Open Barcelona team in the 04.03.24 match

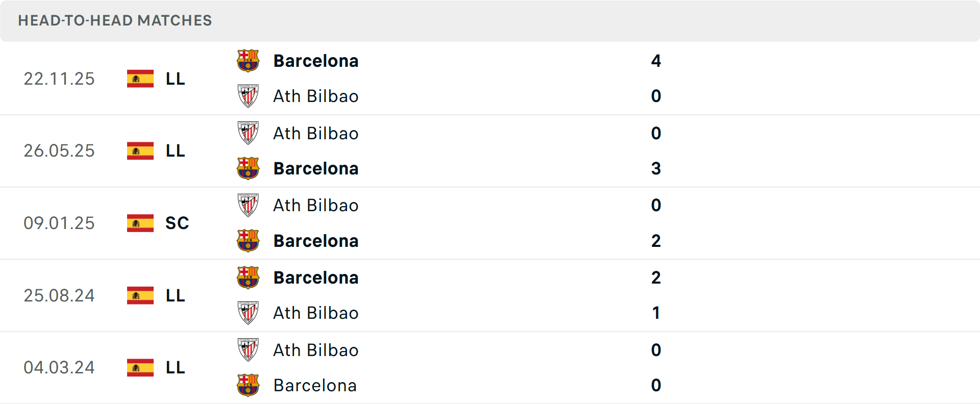[315, 385]
